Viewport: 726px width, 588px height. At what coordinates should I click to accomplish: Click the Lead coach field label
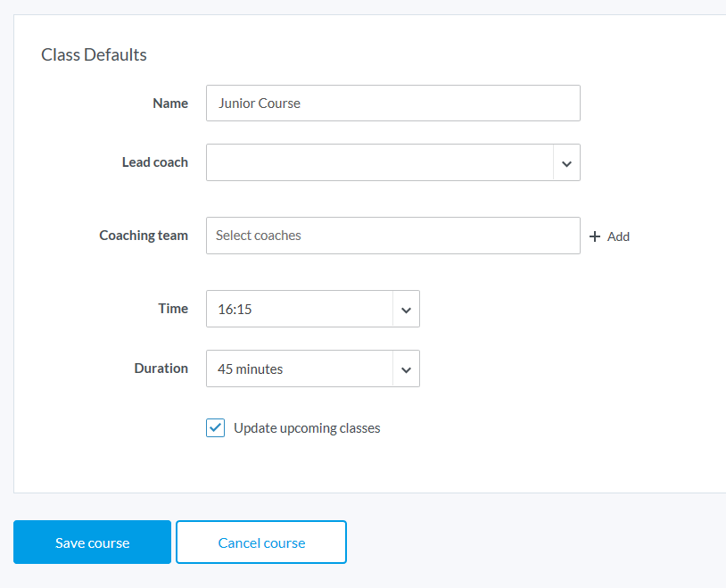[155, 162]
